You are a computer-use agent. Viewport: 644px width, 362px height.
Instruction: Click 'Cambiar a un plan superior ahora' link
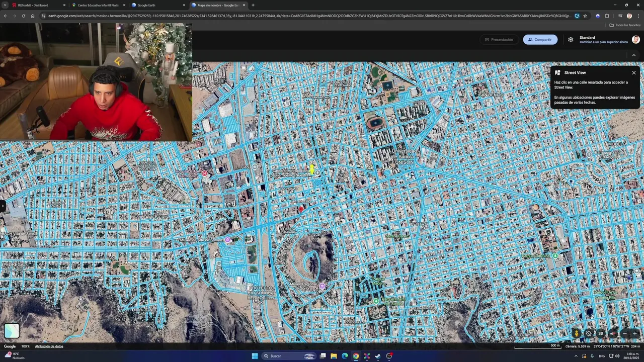click(604, 42)
